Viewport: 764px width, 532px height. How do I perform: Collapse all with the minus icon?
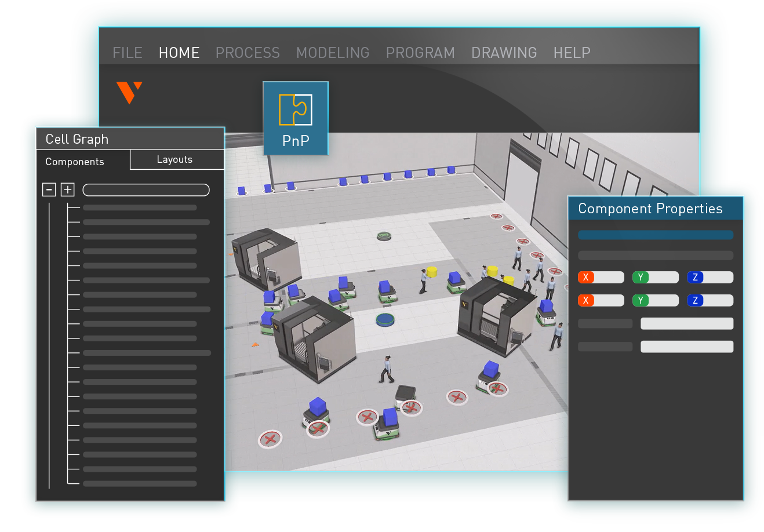49,190
